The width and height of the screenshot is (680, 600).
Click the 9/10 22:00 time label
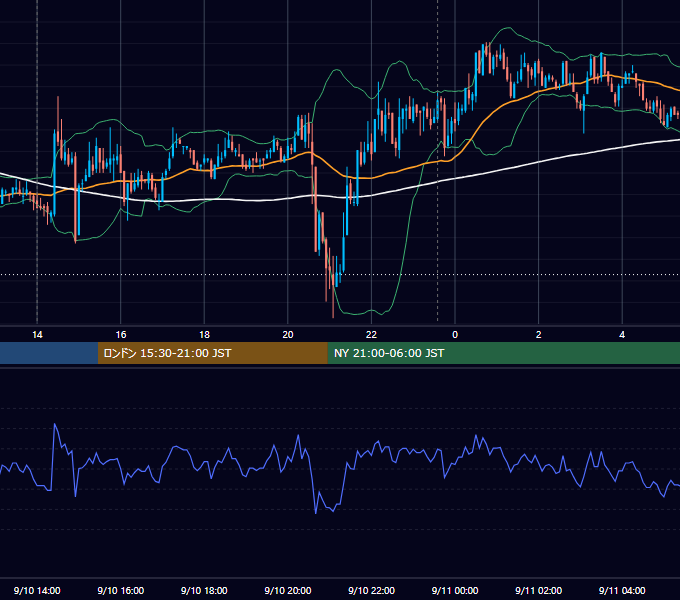(371, 590)
